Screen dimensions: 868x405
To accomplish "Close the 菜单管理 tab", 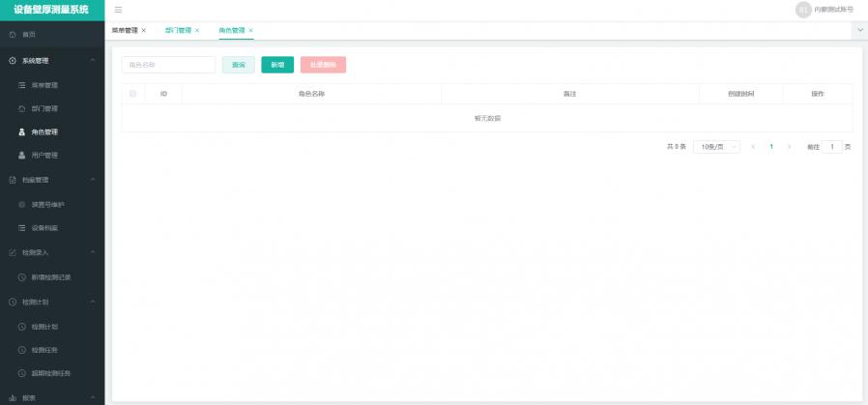I will point(144,31).
